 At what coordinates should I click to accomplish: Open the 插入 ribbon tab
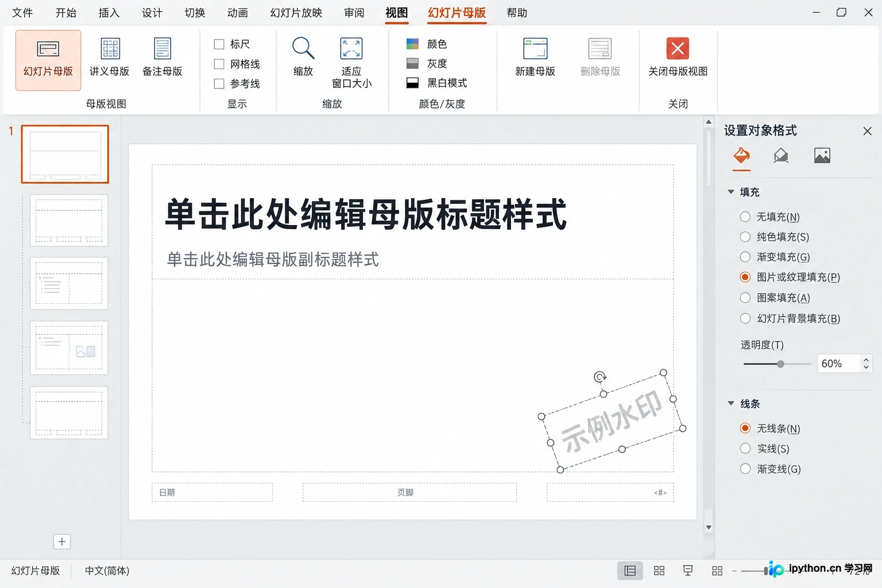109,13
